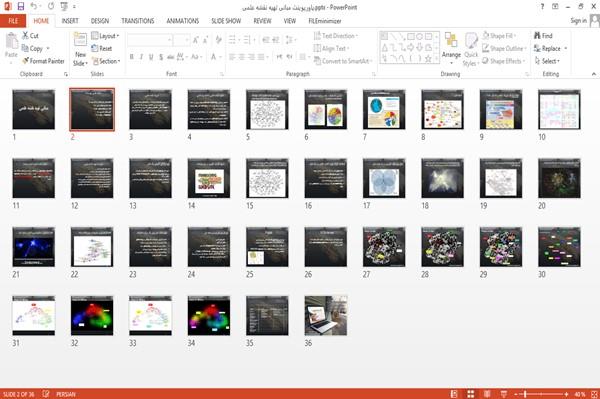Click the Save icon in quick access toolbar

(x=21, y=6)
